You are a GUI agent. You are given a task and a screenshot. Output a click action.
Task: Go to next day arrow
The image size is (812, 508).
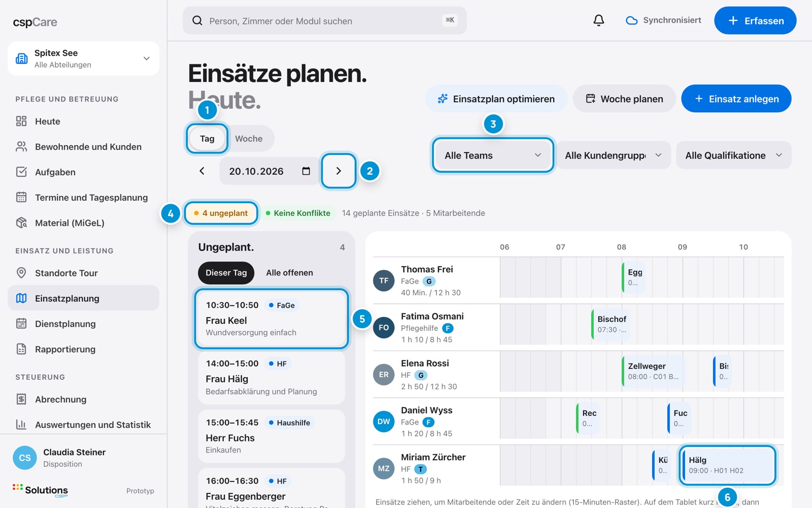pyautogui.click(x=339, y=171)
